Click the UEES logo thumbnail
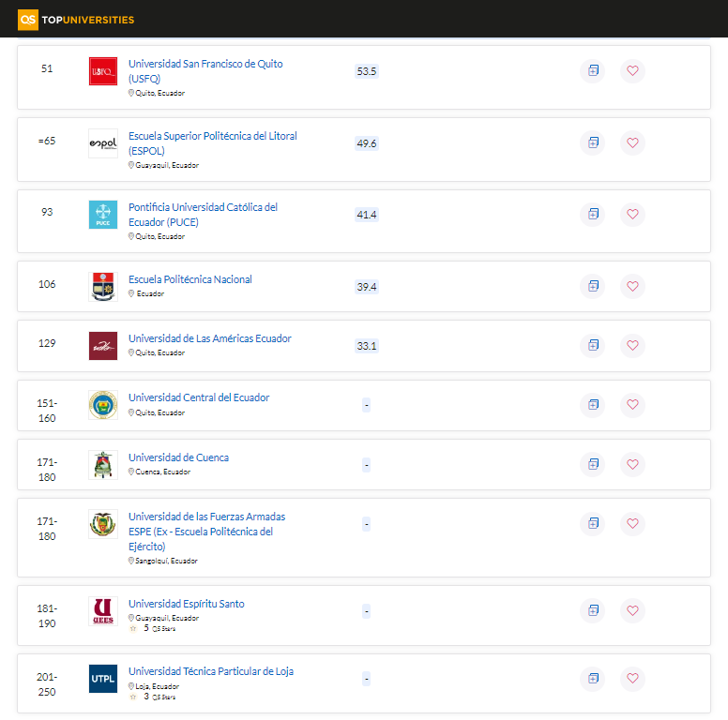This screenshot has height=720, width=728. (103, 611)
